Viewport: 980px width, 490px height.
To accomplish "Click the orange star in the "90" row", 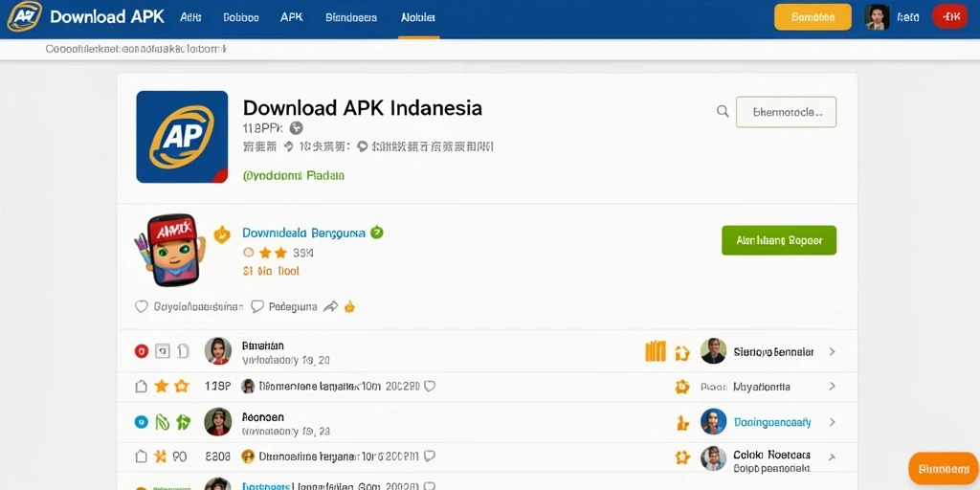I will coord(161,457).
